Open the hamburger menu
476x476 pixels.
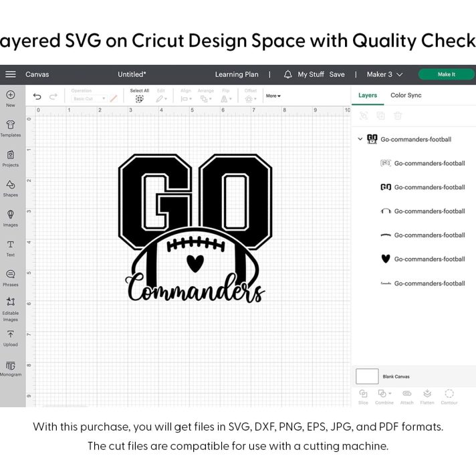coord(11,74)
